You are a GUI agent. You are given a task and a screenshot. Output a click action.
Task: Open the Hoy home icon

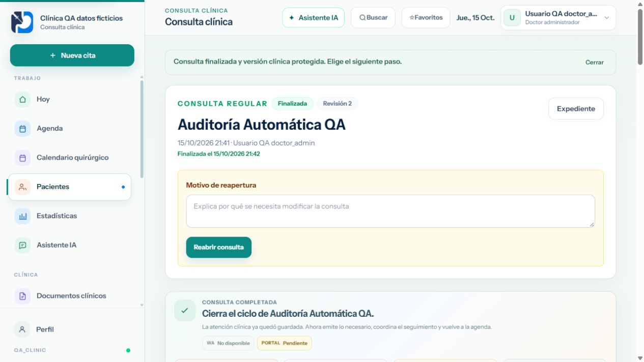[x=22, y=99]
